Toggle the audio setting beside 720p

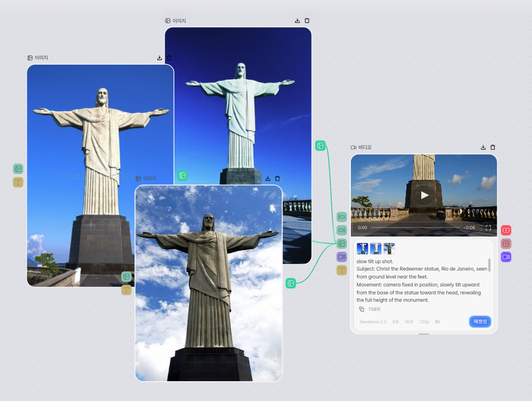click(x=437, y=322)
